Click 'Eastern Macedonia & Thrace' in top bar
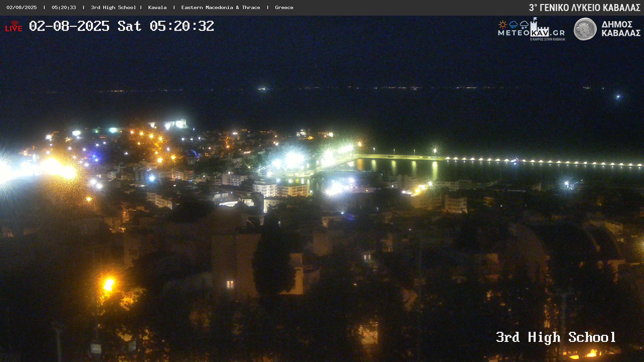This screenshot has height=362, width=644. point(220,7)
